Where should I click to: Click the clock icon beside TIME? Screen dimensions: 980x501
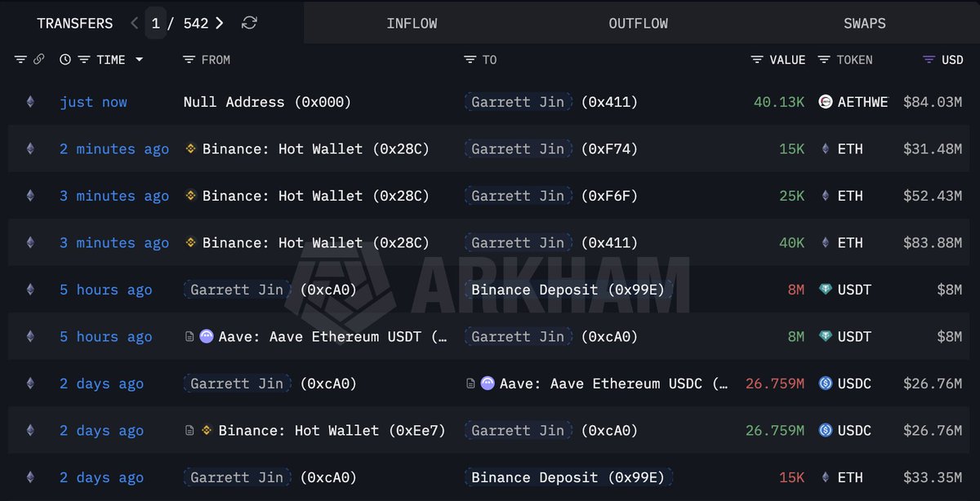click(65, 60)
